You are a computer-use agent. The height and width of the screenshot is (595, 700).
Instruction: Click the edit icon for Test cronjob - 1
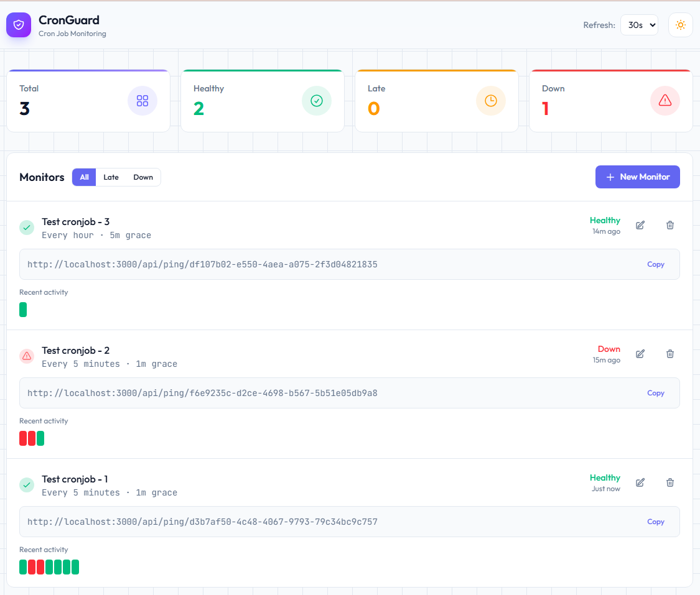640,482
